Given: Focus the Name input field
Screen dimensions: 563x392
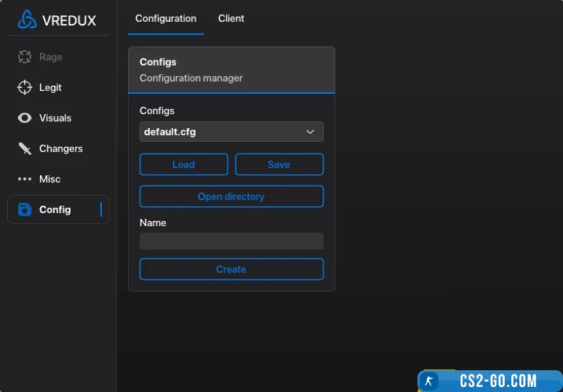Looking at the screenshot, I should tap(231, 241).
